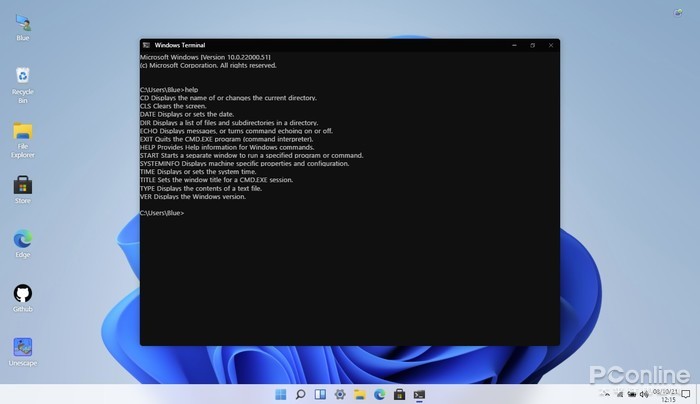Screen dimensions: 700x404
Task: Click the Search magnifier in the taskbar
Action: 300,394
